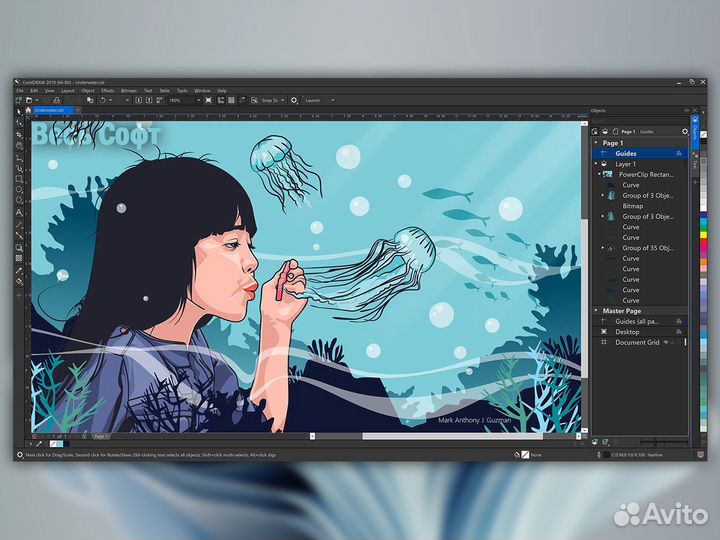Open the Effects menu
Viewport: 720px width, 540px height.
[107, 91]
